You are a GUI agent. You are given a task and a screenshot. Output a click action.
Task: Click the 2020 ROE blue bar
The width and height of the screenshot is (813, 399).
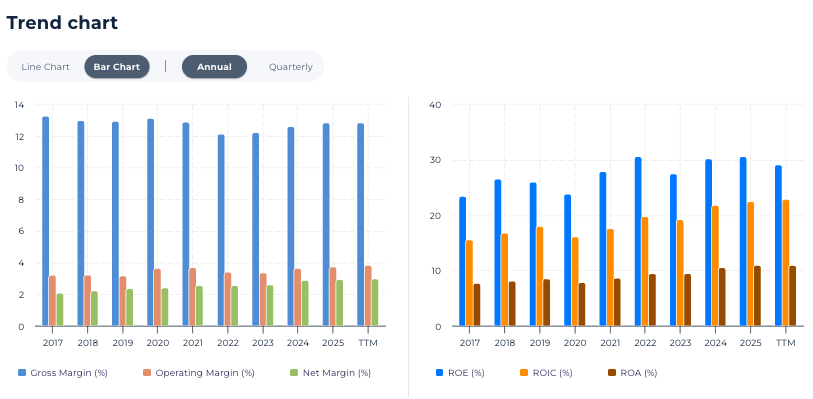[567, 260]
